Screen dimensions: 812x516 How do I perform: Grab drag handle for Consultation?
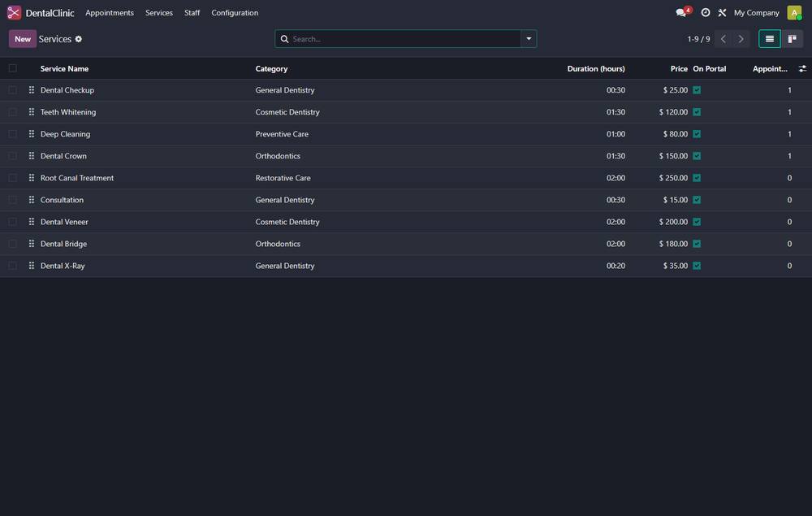(x=32, y=199)
